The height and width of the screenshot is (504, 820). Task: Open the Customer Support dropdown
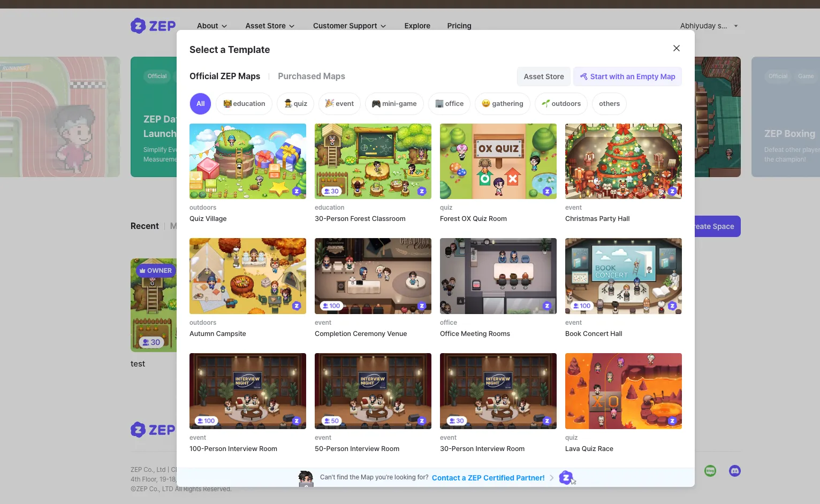[349, 26]
